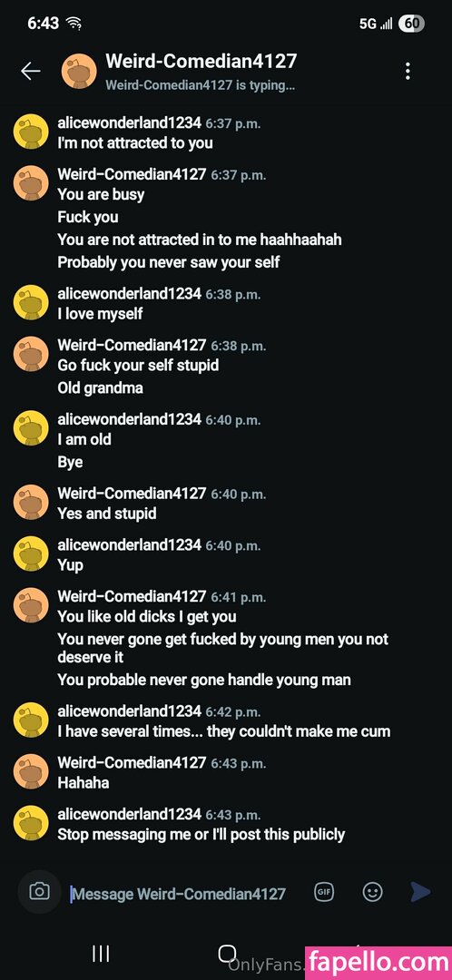Tap Weird-Comedian4127 avatar beside "Hahaha"
The height and width of the screenshot is (980, 452).
(x=31, y=771)
